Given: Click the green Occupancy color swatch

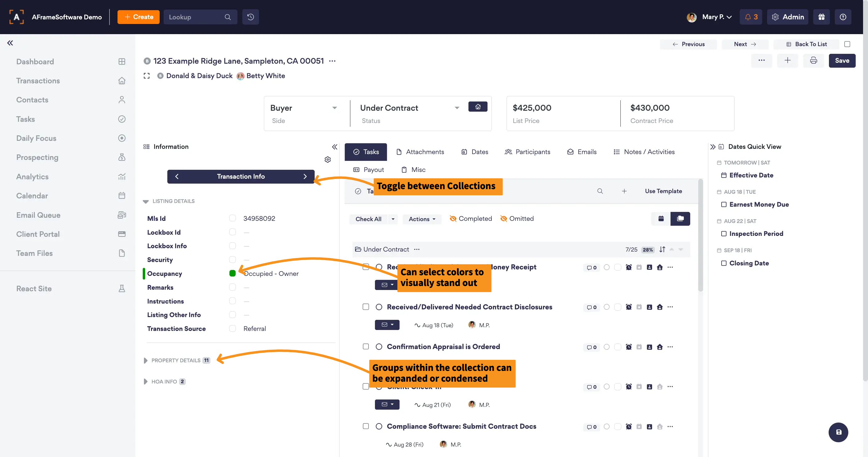Looking at the screenshot, I should (x=232, y=273).
